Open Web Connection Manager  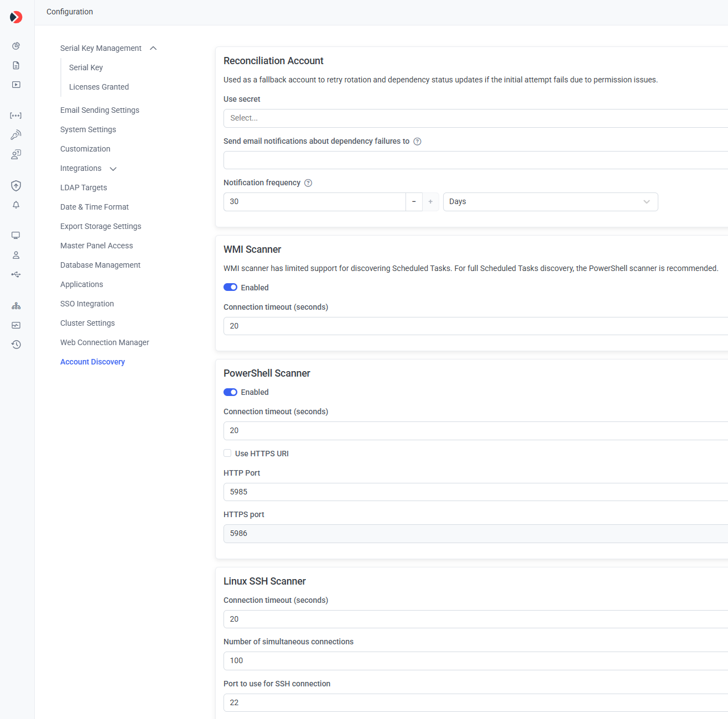[x=105, y=342]
